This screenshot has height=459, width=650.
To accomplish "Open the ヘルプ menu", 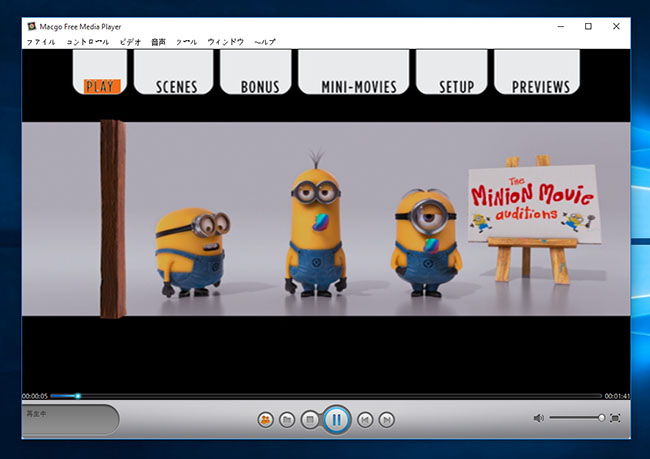I will pyautogui.click(x=265, y=42).
